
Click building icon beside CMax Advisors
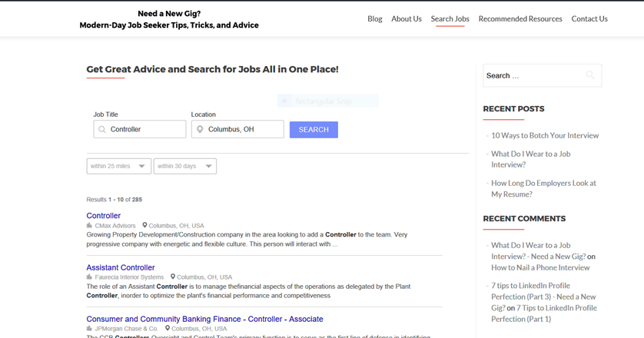coord(89,225)
